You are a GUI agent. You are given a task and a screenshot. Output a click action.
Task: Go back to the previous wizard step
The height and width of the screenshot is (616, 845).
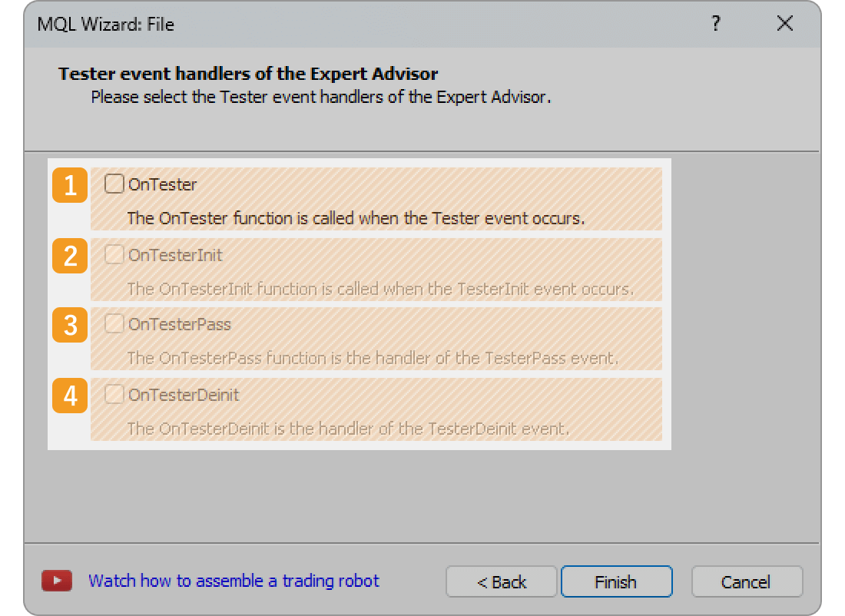[501, 582]
